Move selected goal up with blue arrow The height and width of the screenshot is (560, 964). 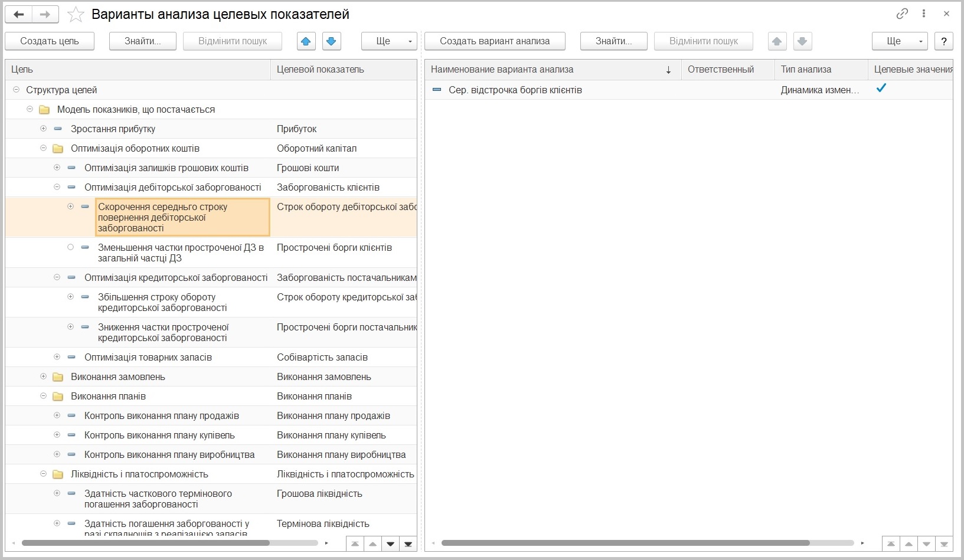(x=306, y=41)
